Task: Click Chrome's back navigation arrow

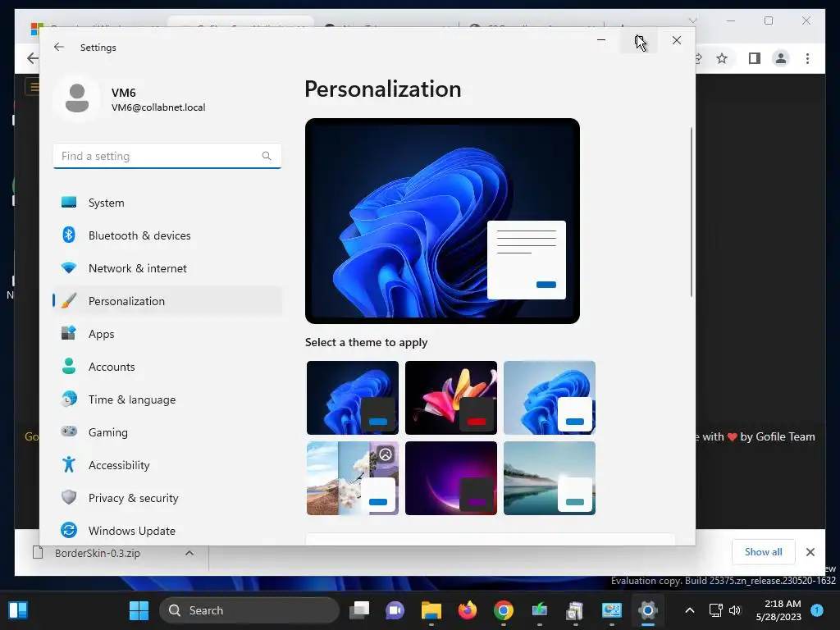Action: pyautogui.click(x=33, y=58)
